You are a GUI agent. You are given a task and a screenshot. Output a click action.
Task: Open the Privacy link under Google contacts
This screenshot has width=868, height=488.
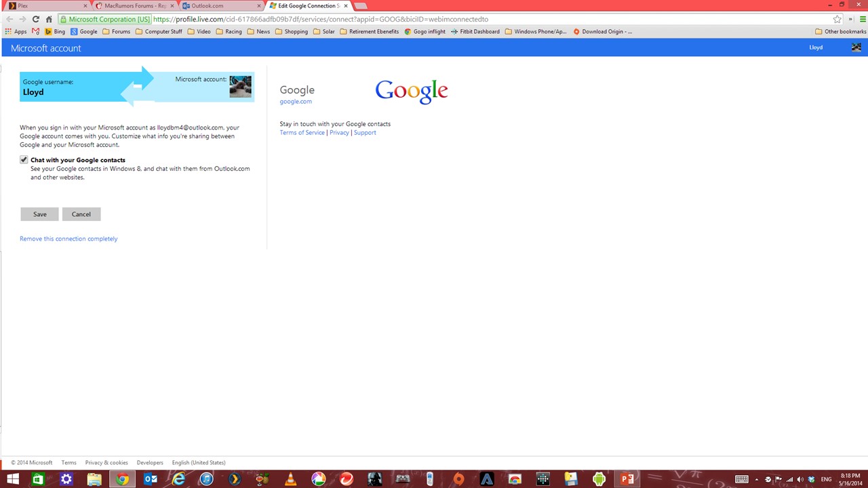(x=339, y=133)
